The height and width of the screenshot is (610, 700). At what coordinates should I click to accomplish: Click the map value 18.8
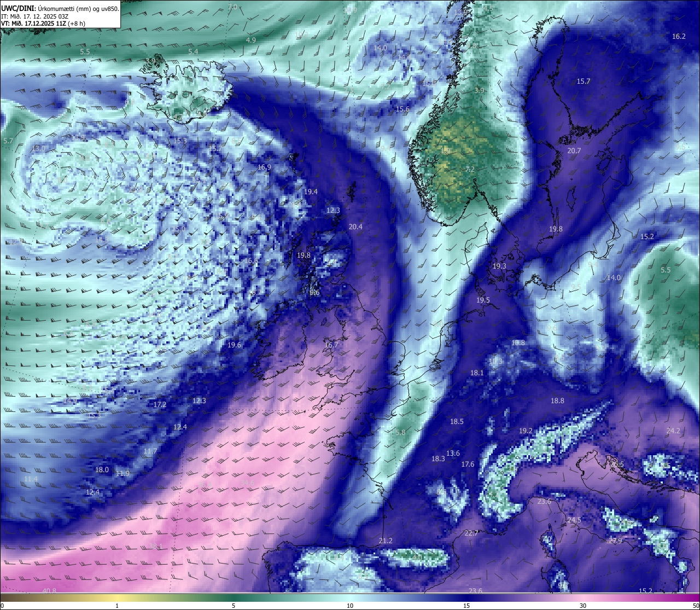tap(557, 400)
